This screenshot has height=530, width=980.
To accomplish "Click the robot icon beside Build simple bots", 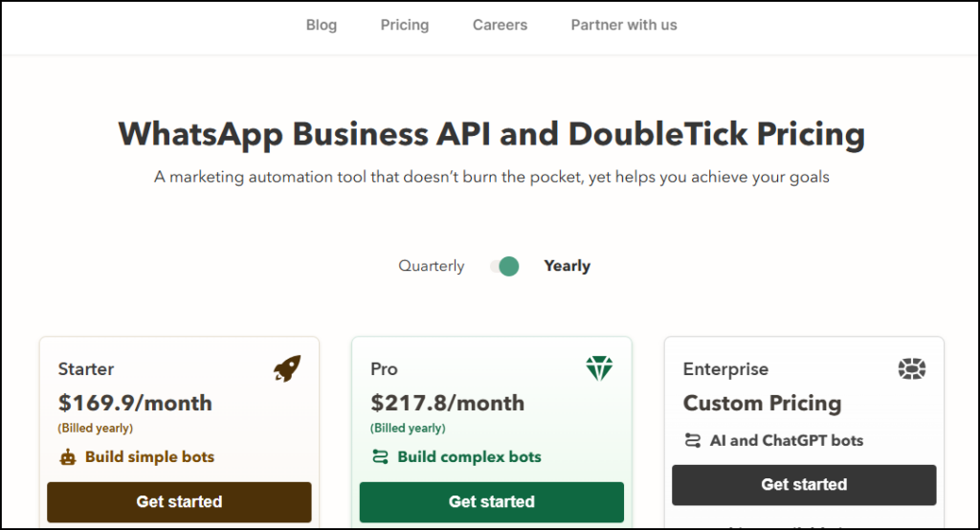I will (68, 457).
